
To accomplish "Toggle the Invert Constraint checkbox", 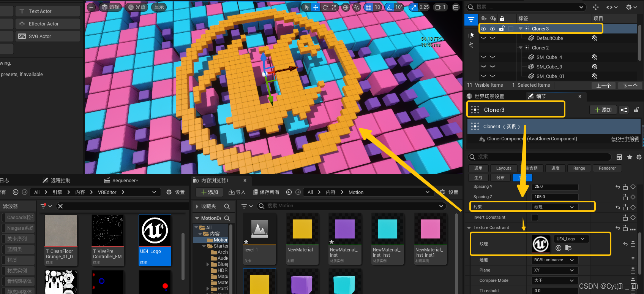I will pos(535,218).
